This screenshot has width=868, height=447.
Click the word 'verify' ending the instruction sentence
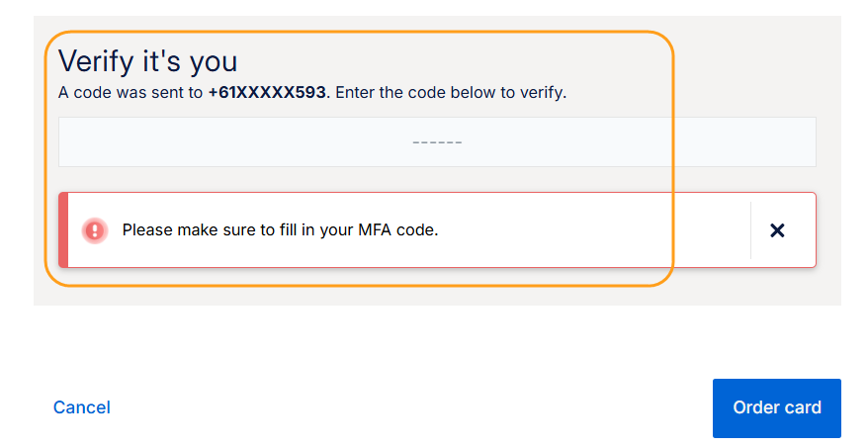543,93
